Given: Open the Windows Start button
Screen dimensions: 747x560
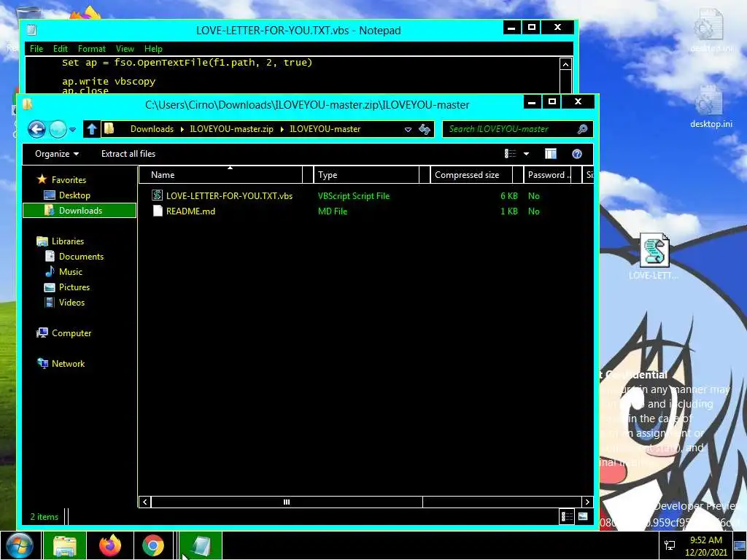Looking at the screenshot, I should click(20, 545).
